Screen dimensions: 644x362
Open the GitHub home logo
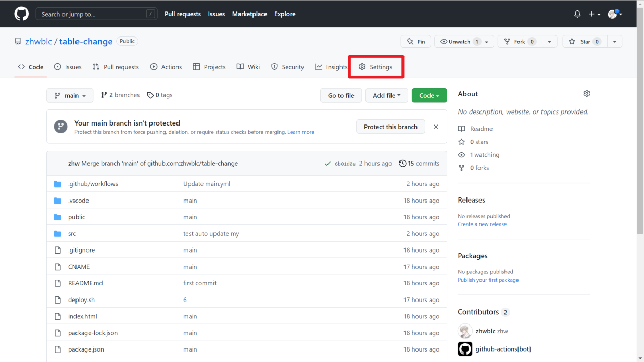pos(21,14)
